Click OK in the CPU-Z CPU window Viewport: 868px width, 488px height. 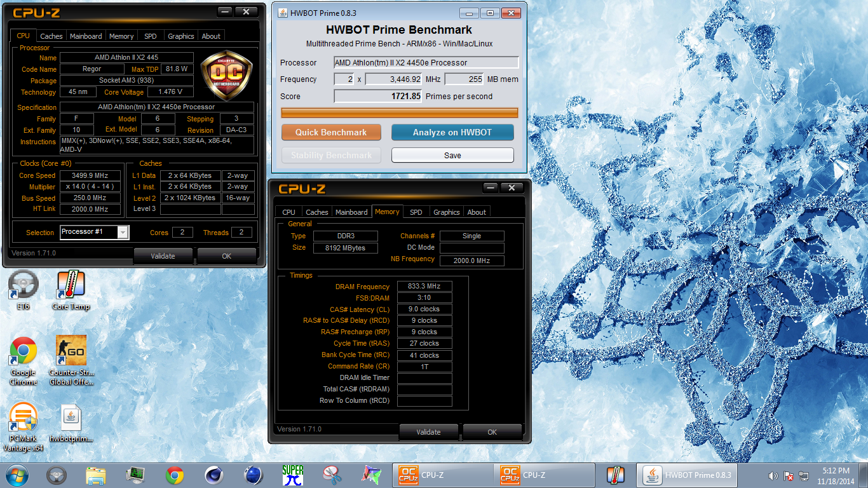(227, 256)
